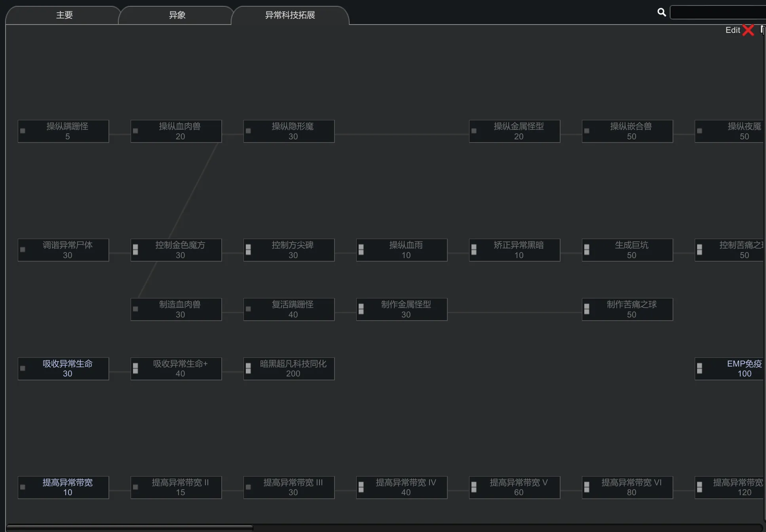Open the 异常科技拓展 tab
Screen dimensions: 766x532
(290, 15)
